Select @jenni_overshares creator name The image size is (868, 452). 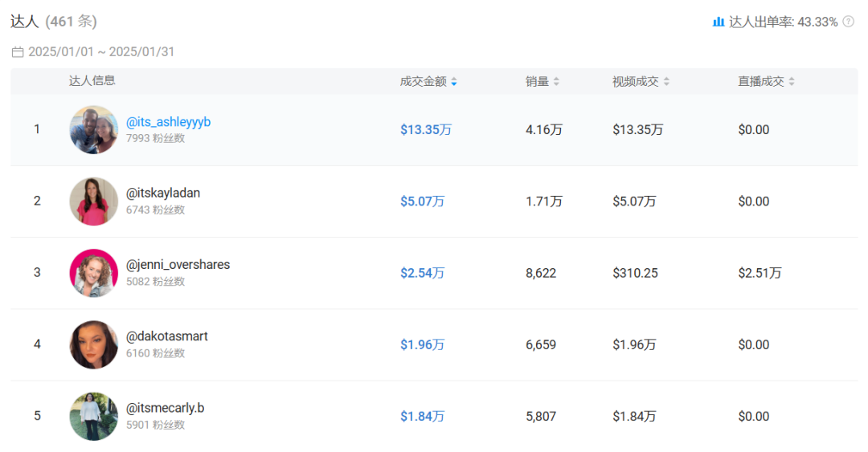[x=178, y=265]
